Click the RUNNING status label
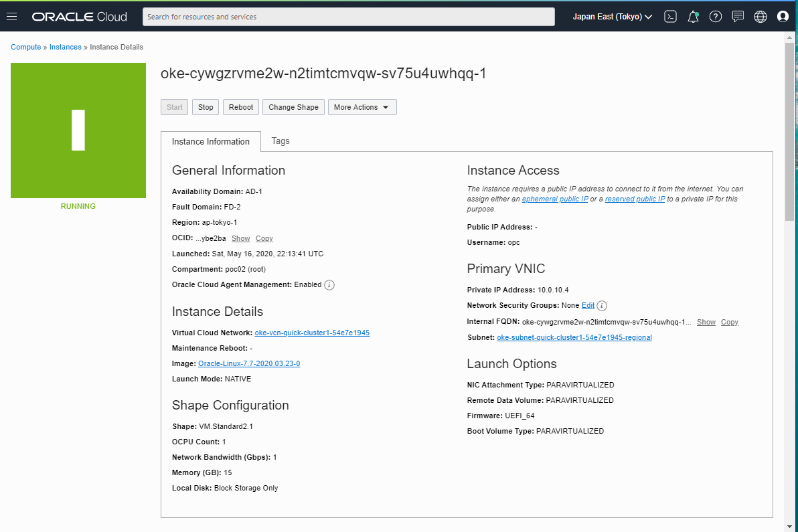798x532 pixels. click(78, 206)
